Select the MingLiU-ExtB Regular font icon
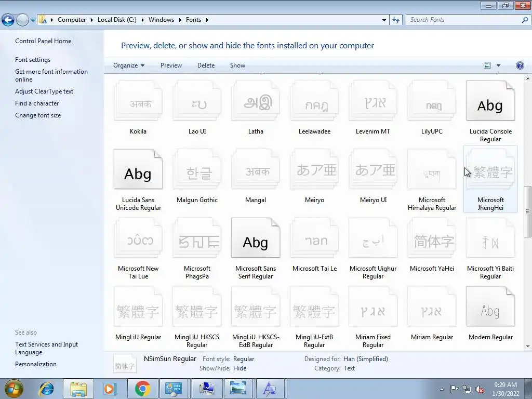This screenshot has height=399, width=532. (x=314, y=307)
